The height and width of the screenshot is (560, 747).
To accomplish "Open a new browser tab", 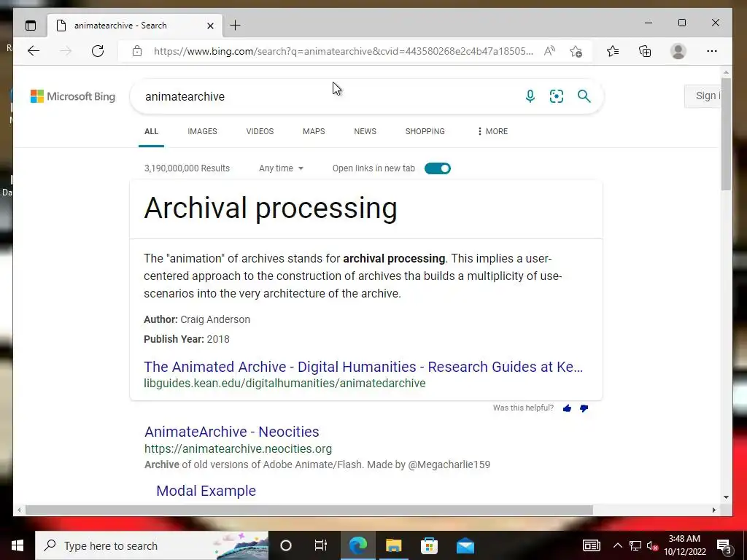I will click(x=236, y=26).
